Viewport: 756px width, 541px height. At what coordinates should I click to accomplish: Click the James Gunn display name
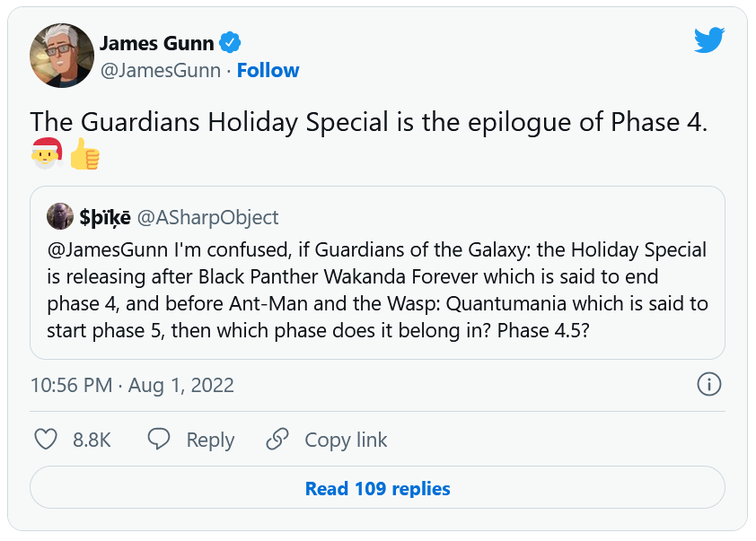tap(157, 42)
